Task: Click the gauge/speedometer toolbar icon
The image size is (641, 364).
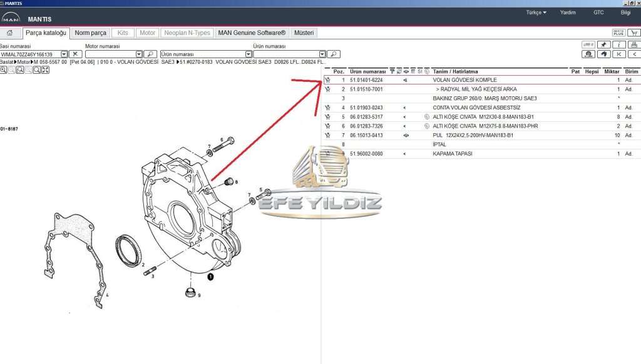Action: 588,54
